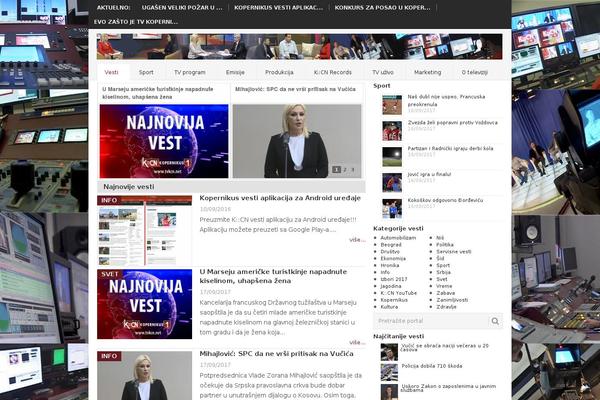600x400 pixels.
Task: Open most-read Zakon o zaposlenima u javnim službama
Action: point(448,388)
